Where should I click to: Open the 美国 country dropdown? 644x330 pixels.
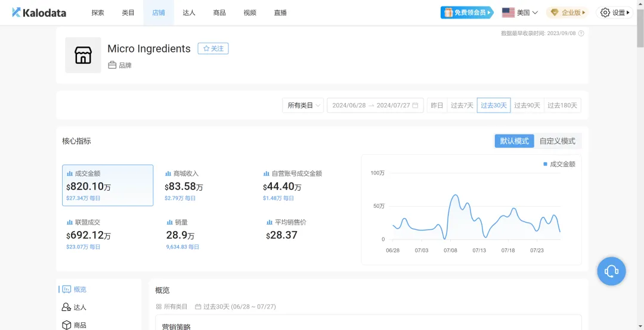click(520, 13)
